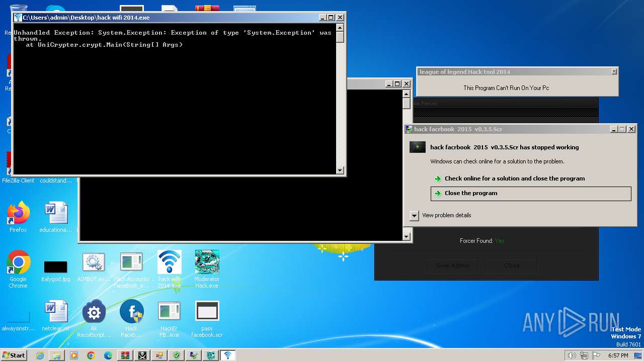Screen dimensions: 644x362
Task: Click Forcer Found: Yes status text
Action: click(482, 241)
